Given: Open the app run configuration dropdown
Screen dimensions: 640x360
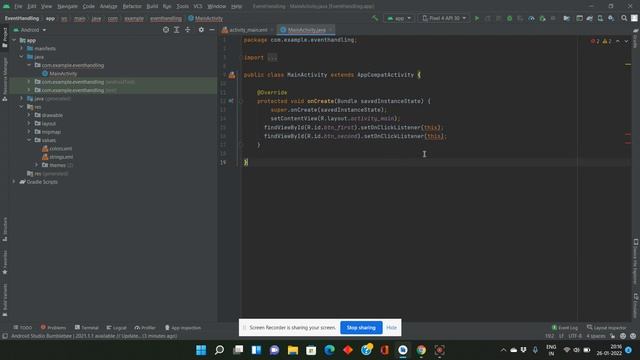Looking at the screenshot, I should [399, 18].
